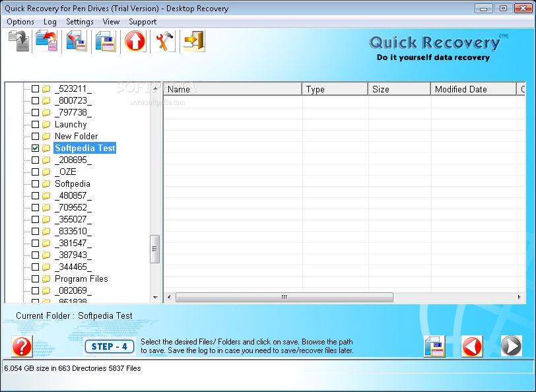The image size is (536, 392).
Task: Sort by the Name column header
Action: pos(233,89)
